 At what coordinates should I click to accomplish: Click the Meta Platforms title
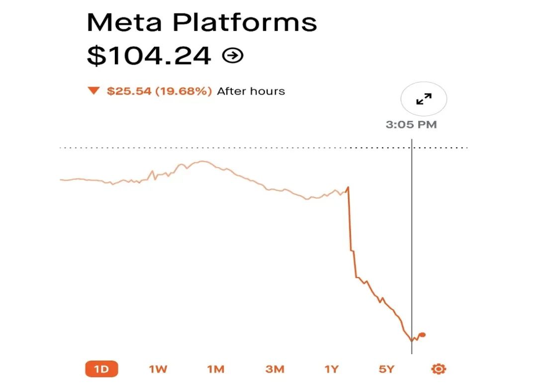[x=202, y=23]
